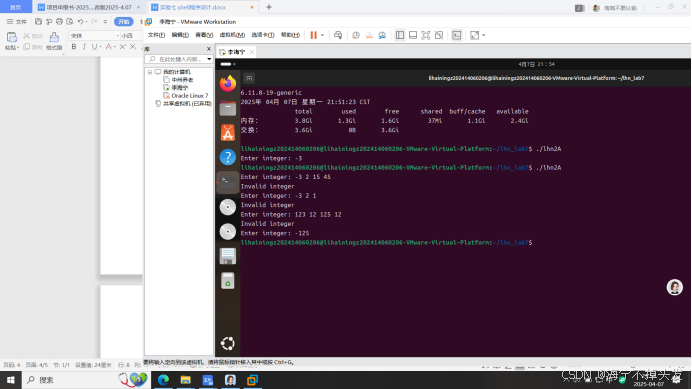Select the 开始 ribbon tab in WPS
Viewport: 692px width, 389px height.
click(124, 21)
